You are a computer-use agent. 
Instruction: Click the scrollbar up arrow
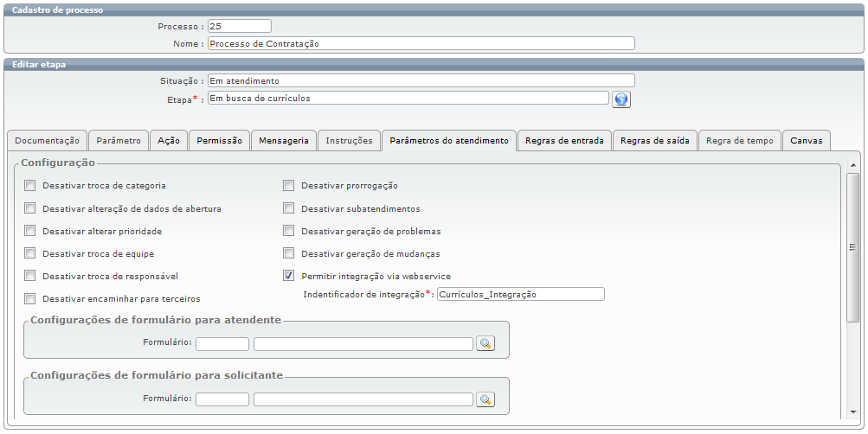pyautogui.click(x=853, y=164)
